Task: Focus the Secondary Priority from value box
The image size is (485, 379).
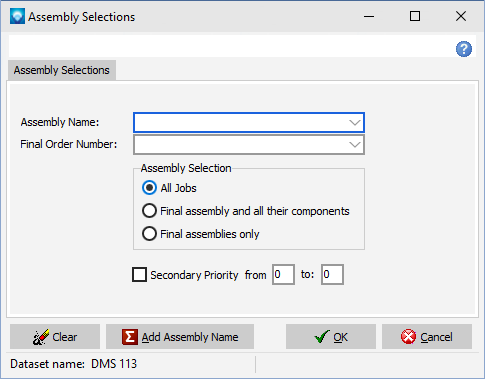Action: tap(283, 274)
